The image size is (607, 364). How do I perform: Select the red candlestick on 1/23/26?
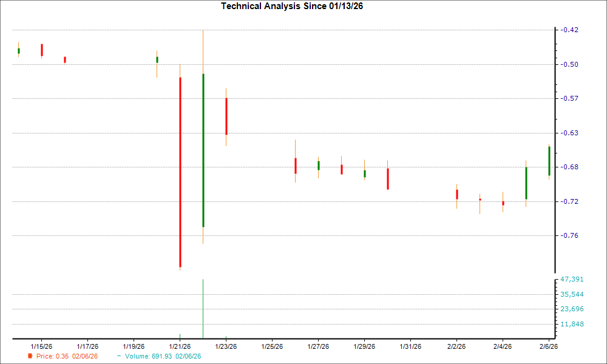[x=226, y=115]
